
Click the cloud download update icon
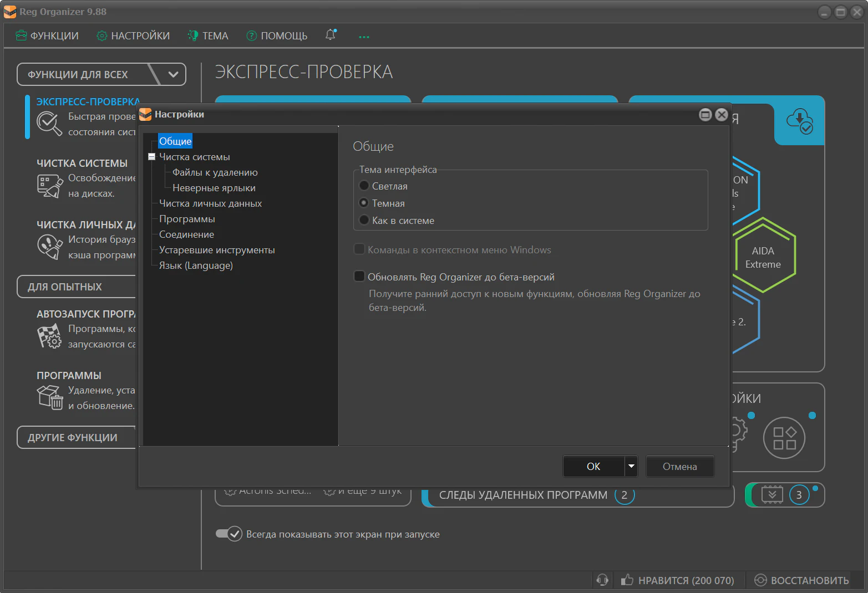click(799, 121)
